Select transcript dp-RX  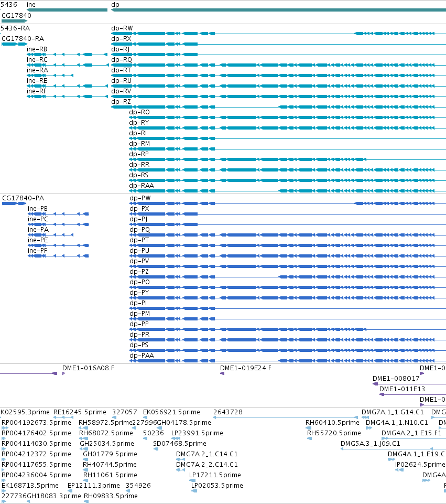122,39
